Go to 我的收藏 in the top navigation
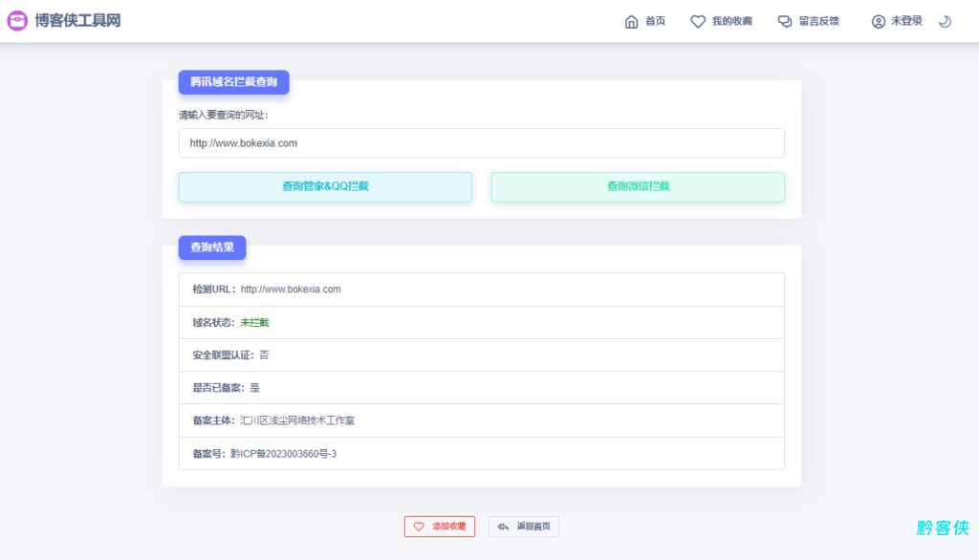The width and height of the screenshot is (979, 560). (x=731, y=21)
